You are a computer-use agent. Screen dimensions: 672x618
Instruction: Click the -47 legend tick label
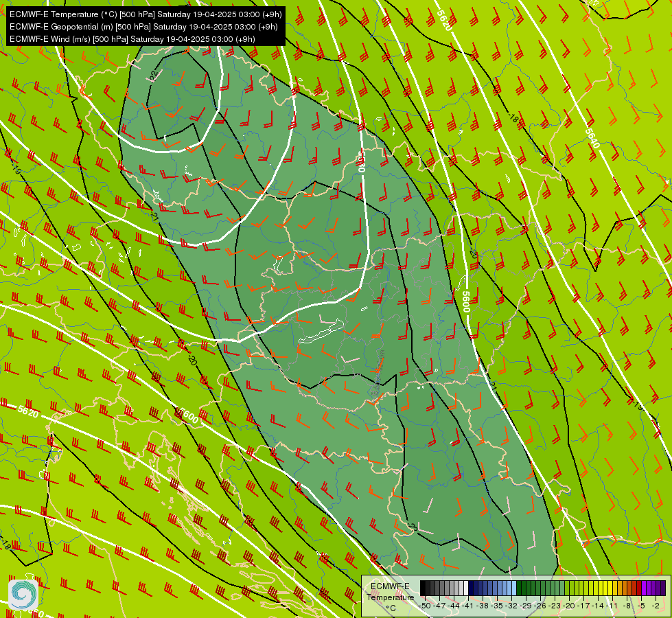pyautogui.click(x=439, y=606)
